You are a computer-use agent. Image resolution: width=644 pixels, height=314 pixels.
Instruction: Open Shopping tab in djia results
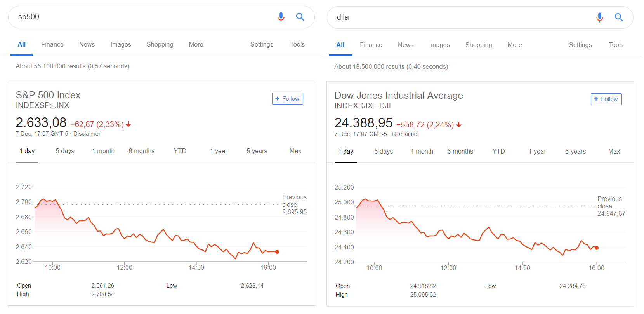point(479,45)
